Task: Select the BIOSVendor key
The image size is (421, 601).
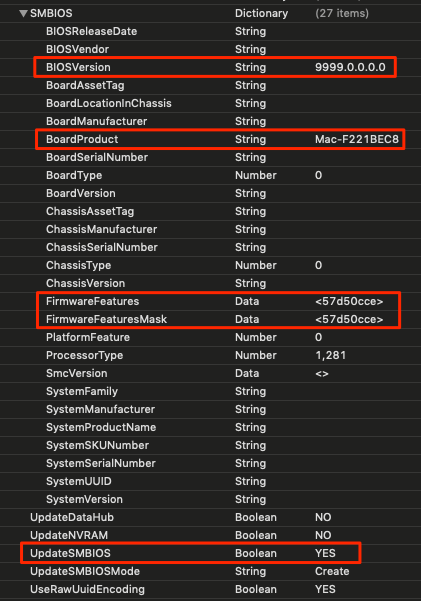Action: [x=77, y=49]
